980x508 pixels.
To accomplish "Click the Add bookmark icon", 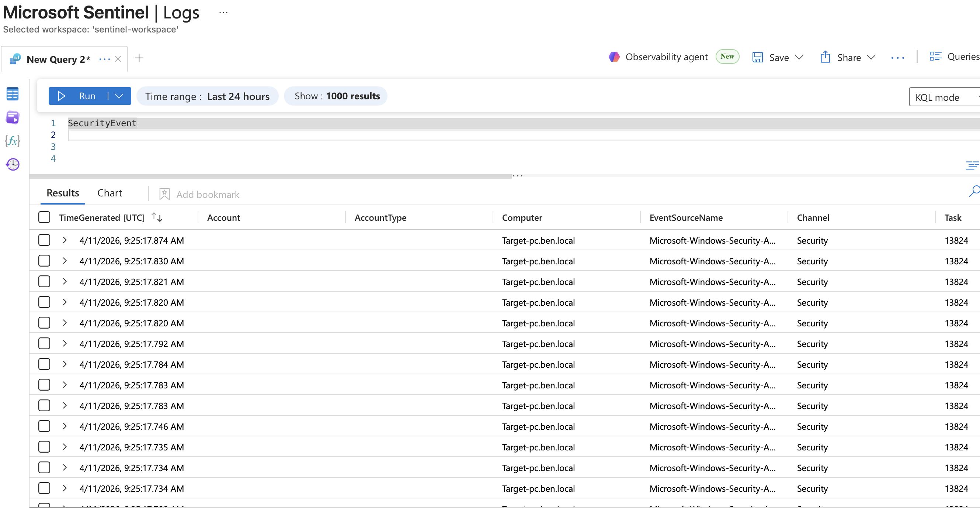I will [x=164, y=194].
